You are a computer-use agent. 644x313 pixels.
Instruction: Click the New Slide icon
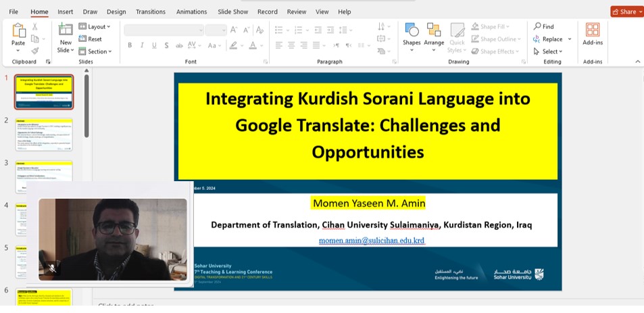click(x=66, y=30)
